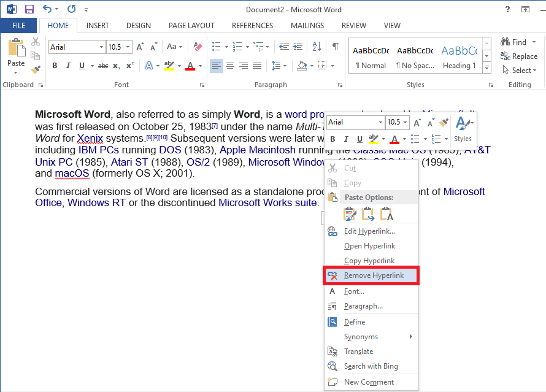Toggle Align Left in ribbon

(216, 66)
